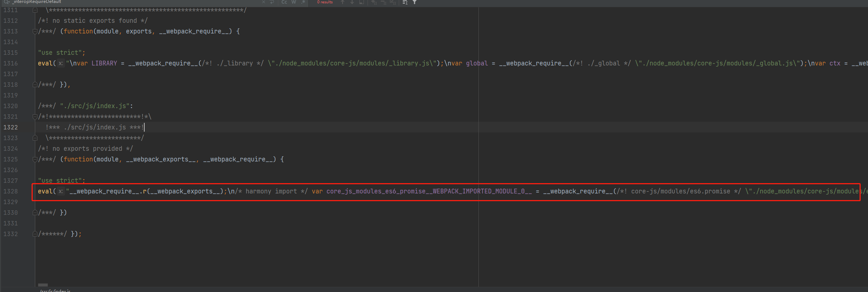Collapse the fold marker on line 1321

[35, 117]
